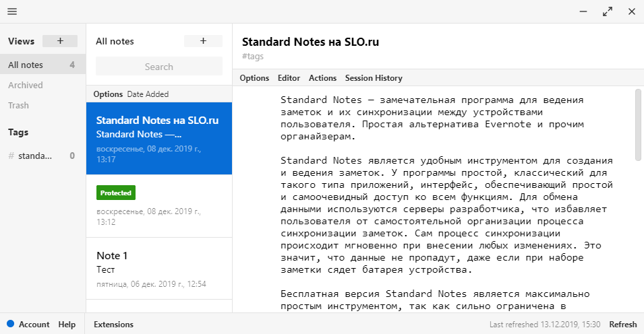Open the Date Added sort label
The image size is (644, 334).
click(x=148, y=94)
